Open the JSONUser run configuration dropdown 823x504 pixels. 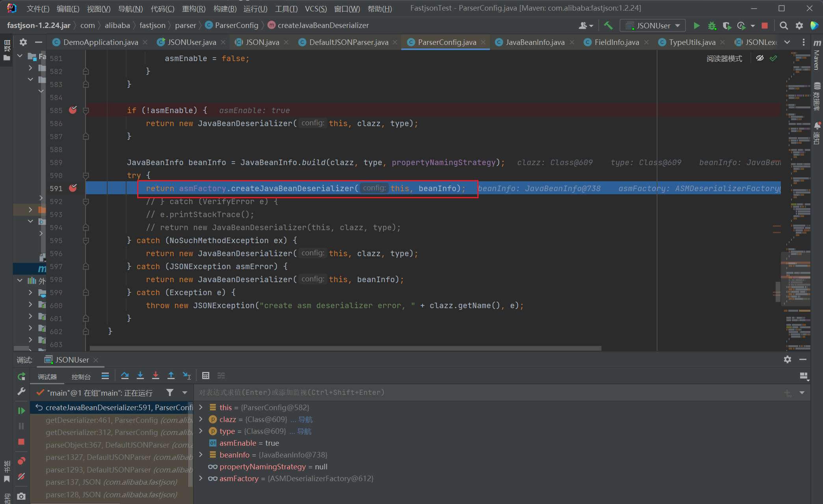(x=653, y=26)
